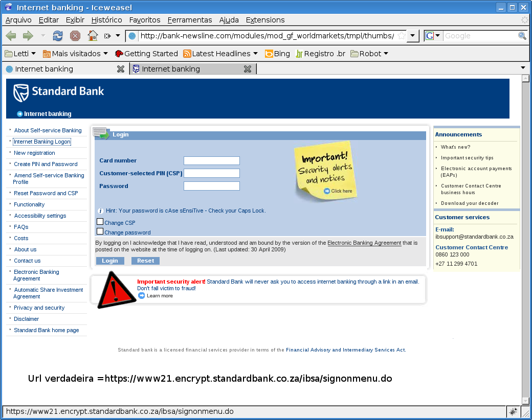This screenshot has width=532, height=420.
Task: Click the scrollbar down arrow
Action: [525, 401]
